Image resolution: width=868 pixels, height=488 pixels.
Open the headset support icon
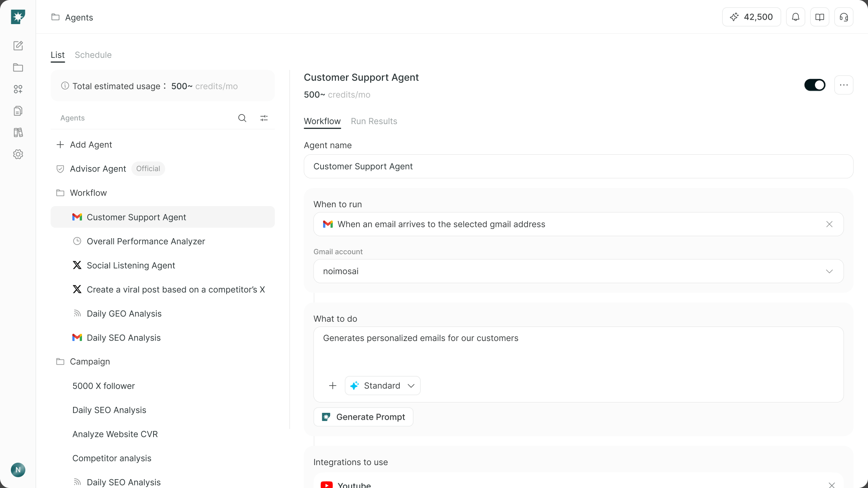coord(844,17)
